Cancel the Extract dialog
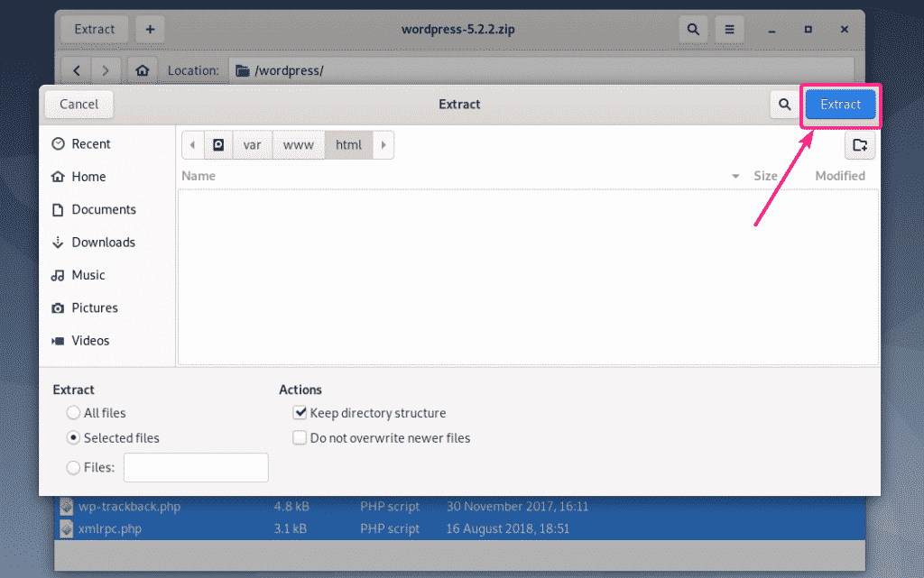924x578 pixels. [x=79, y=105]
